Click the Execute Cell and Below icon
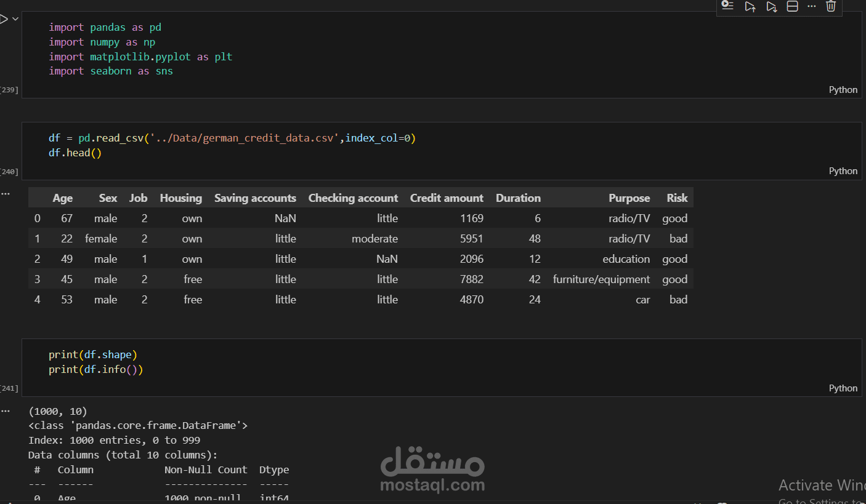 pyautogui.click(x=771, y=6)
